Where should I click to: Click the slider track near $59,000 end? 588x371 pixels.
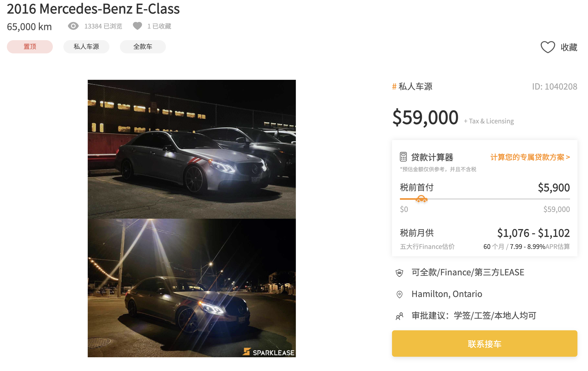565,199
